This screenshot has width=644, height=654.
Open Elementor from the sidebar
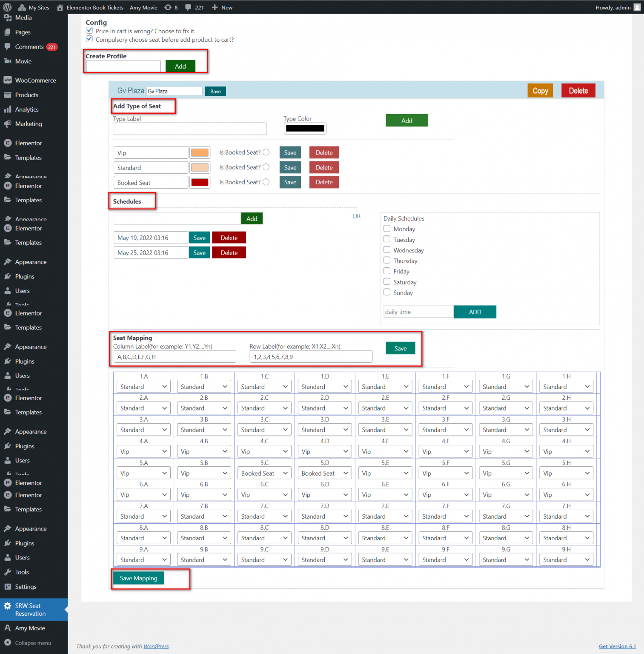[x=29, y=143]
